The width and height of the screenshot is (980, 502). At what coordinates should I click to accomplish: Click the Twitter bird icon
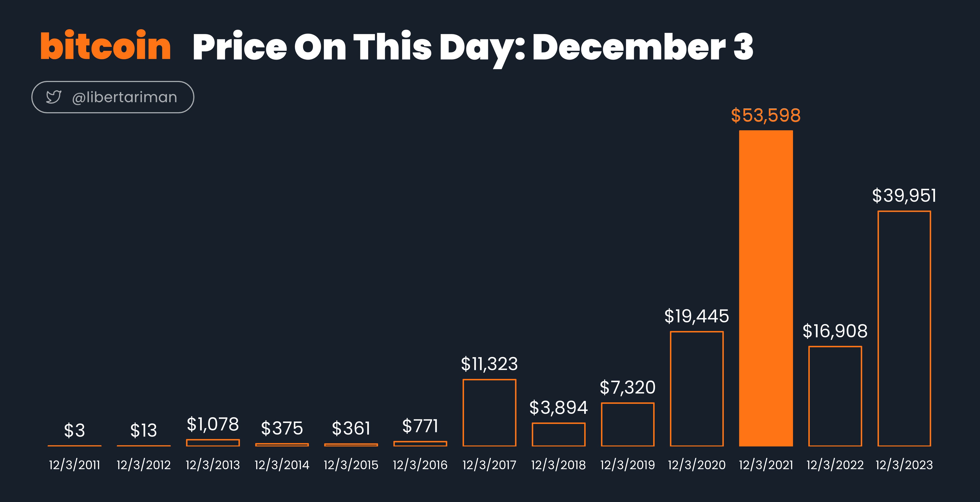click(54, 97)
